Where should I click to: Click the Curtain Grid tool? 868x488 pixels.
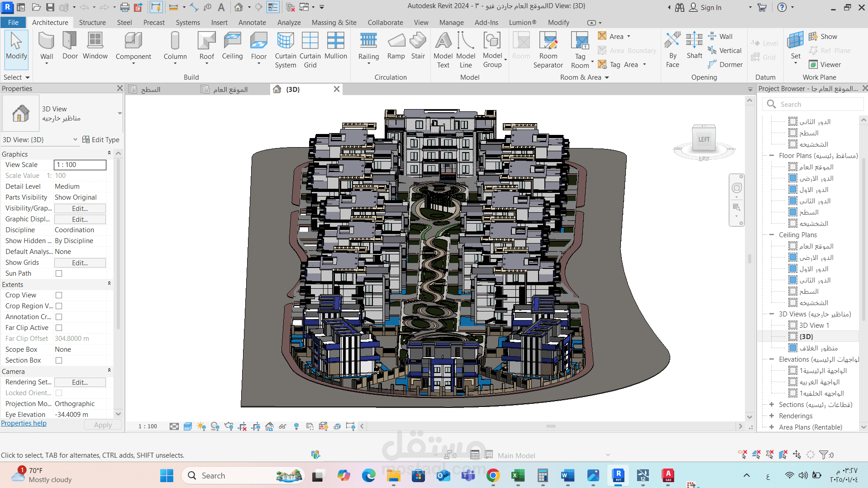tap(310, 50)
